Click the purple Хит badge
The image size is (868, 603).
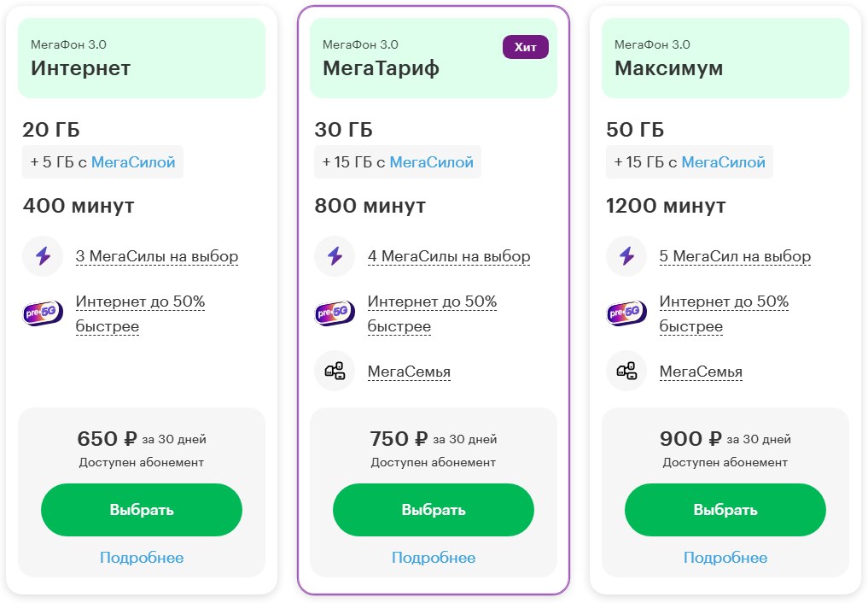[526, 47]
